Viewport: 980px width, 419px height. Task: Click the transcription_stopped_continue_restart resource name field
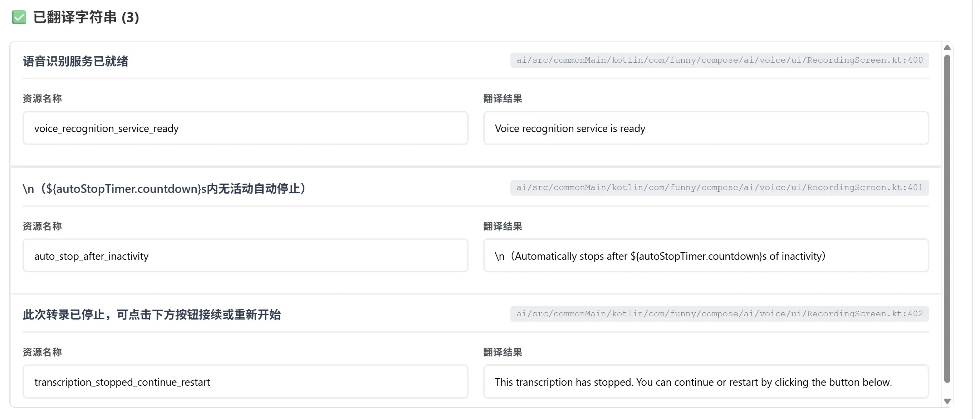pos(245,382)
